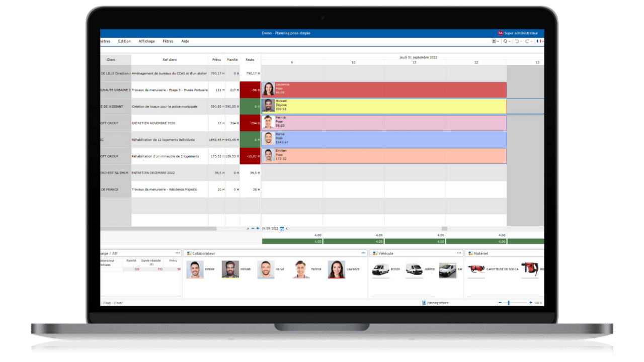This screenshot has width=644, height=362.
Task: Click the zoom-out minus beside the date field
Action: click(253, 229)
